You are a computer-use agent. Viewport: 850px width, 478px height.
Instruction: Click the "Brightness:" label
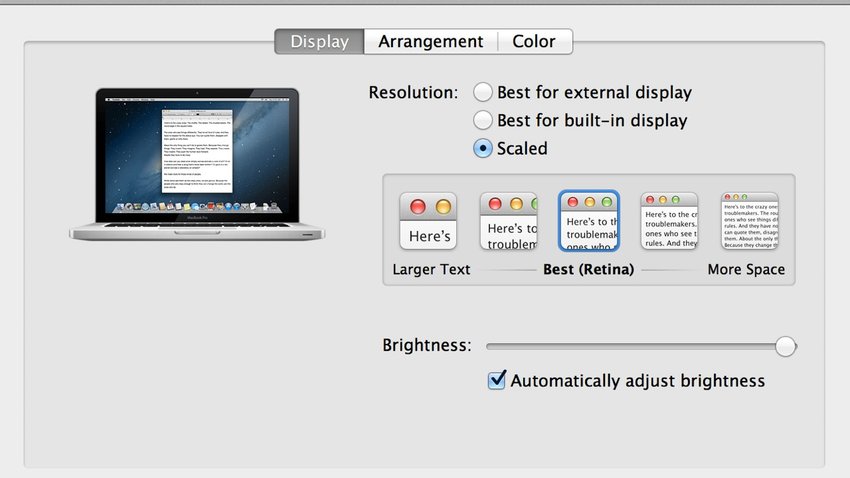pyautogui.click(x=427, y=345)
